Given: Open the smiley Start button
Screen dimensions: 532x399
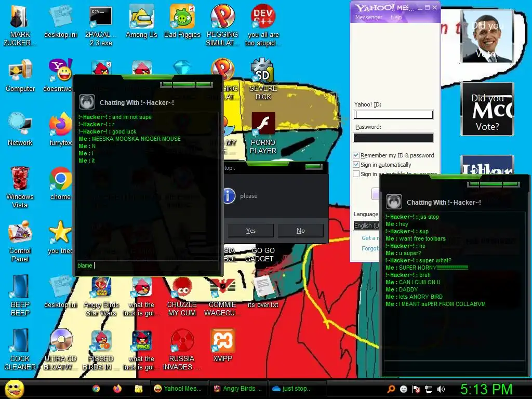Looking at the screenshot, I should pos(15,389).
